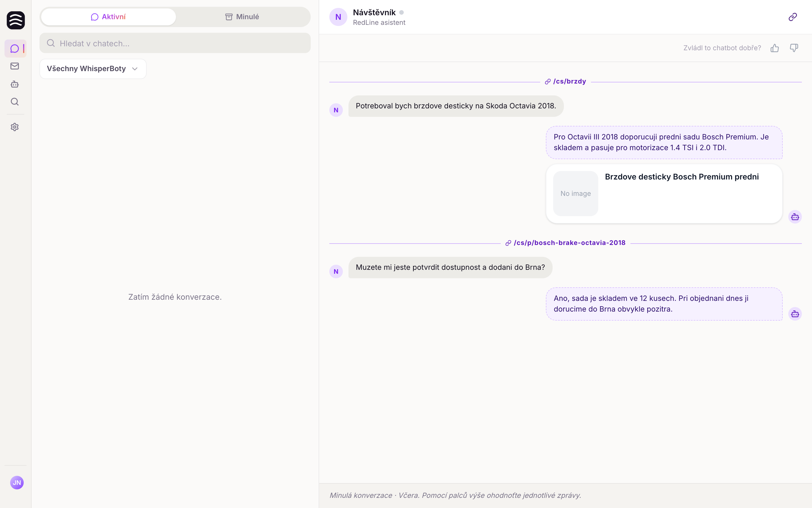Open the chats section in sidebar
812x508 pixels.
[x=15, y=48]
